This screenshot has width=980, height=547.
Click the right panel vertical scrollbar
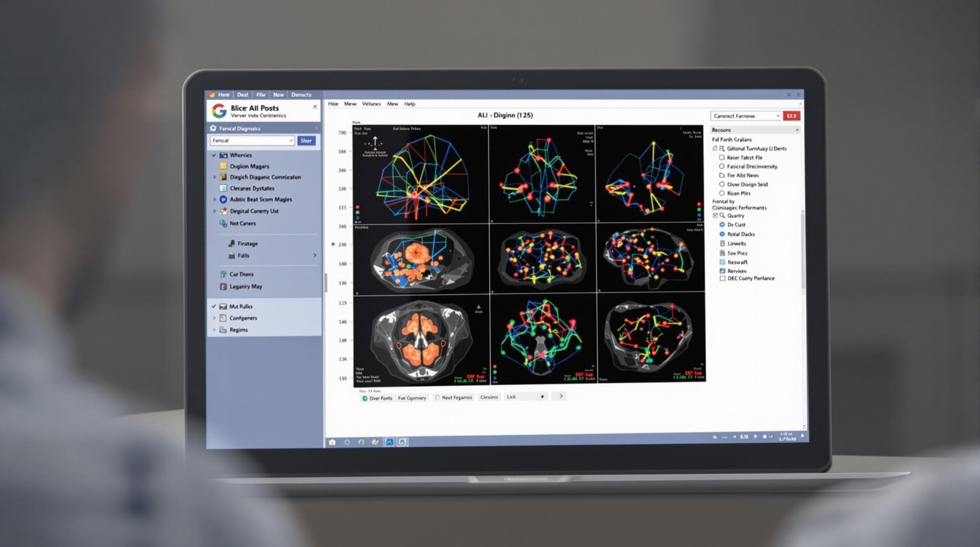[803, 251]
